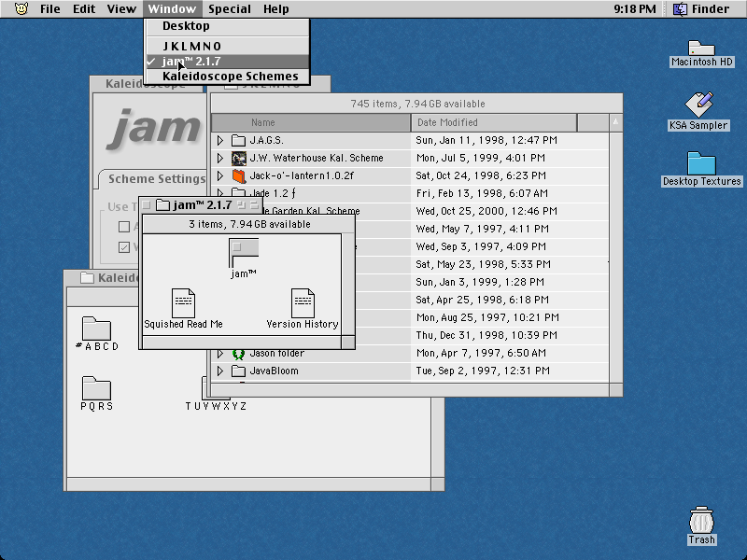Image resolution: width=747 pixels, height=560 pixels.
Task: Click date "Sat, May 23, 1998, 5:33 PM"
Action: (483, 264)
